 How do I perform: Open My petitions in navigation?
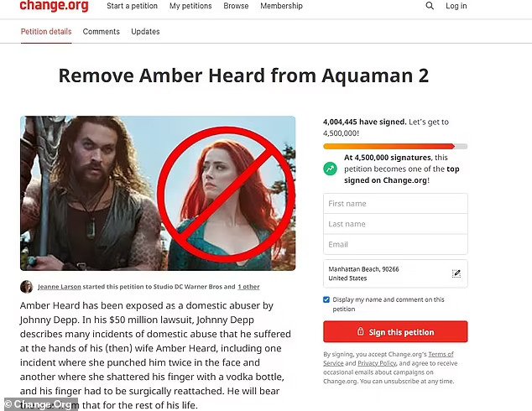coord(190,6)
